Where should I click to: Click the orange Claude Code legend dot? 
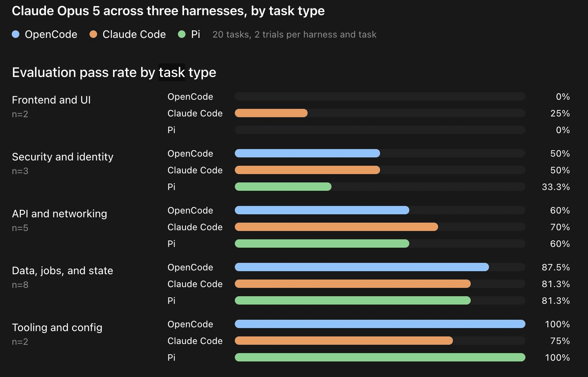point(93,35)
